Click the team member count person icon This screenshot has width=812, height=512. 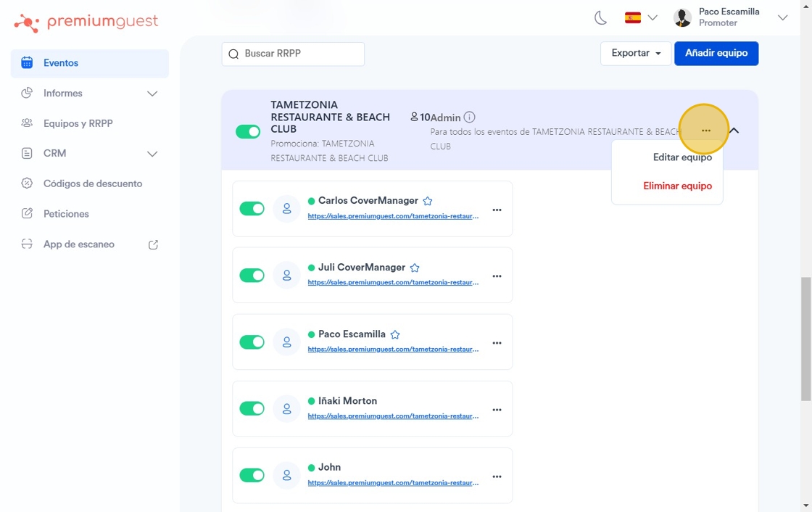coord(414,117)
